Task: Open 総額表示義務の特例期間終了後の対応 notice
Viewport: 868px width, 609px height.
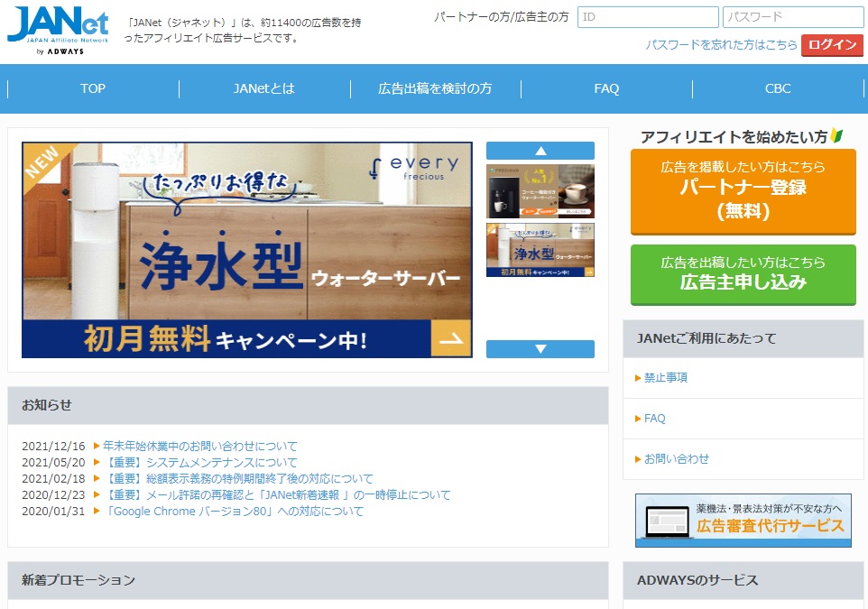Action: (x=238, y=478)
